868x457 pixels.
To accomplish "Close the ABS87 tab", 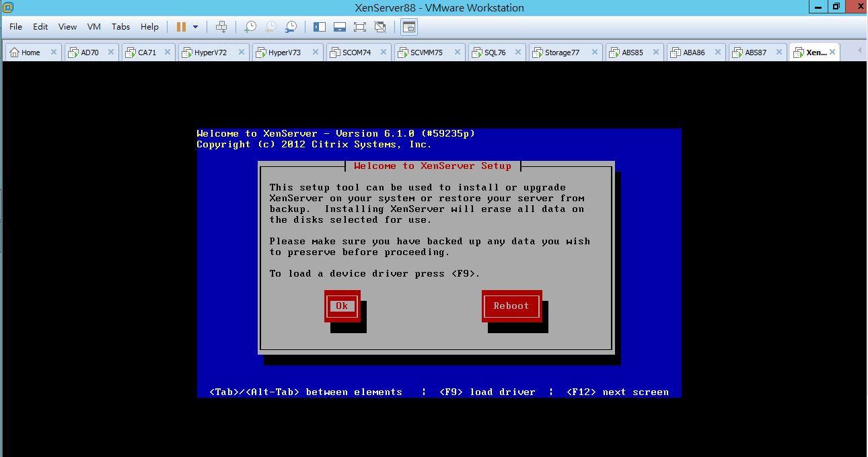I will click(779, 52).
